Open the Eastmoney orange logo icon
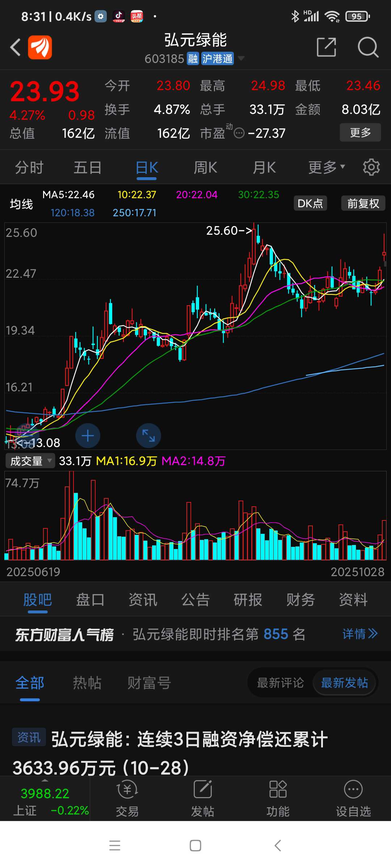This screenshot has width=391, height=868. coord(40,47)
